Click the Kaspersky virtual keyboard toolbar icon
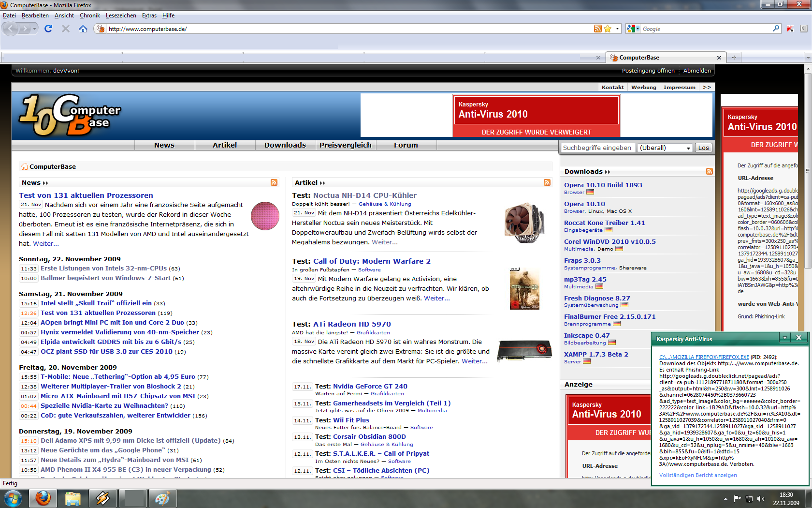812x508 pixels. point(804,29)
